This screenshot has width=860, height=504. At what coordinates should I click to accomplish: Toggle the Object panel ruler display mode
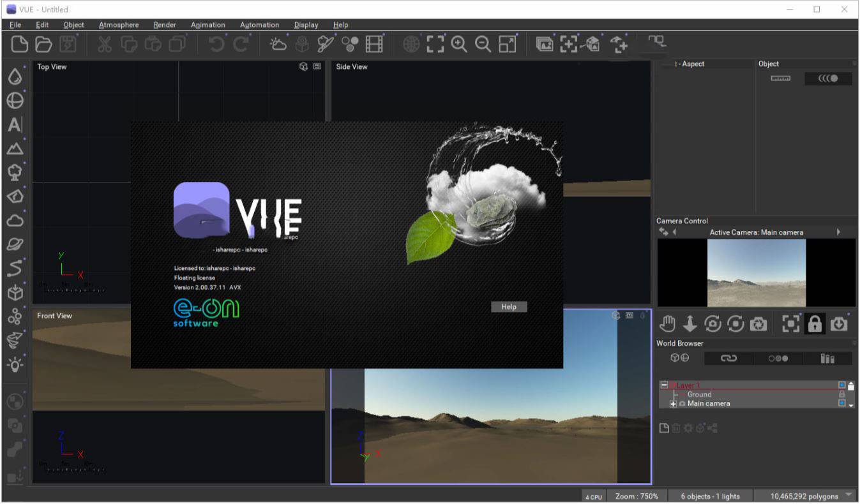[x=780, y=78]
